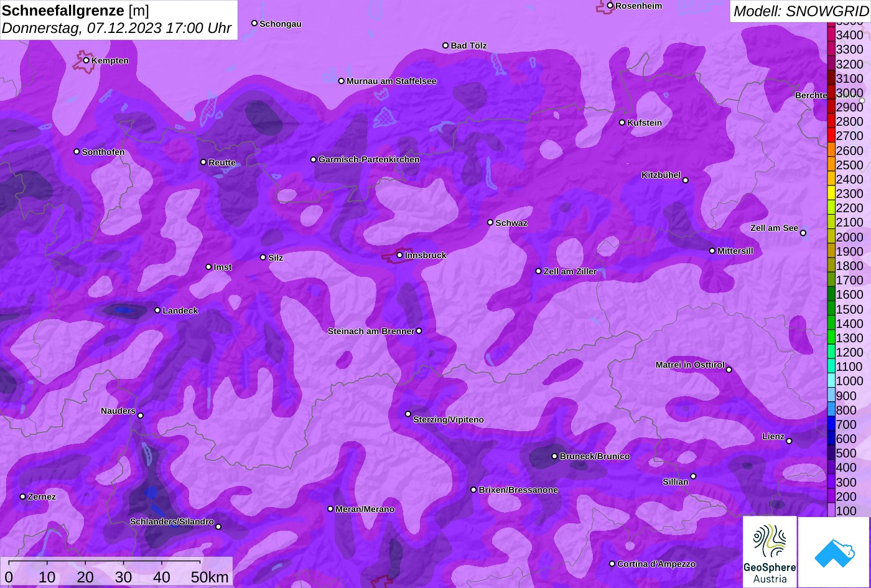Select the 700 m blue legend color
This screenshot has height=588, width=871.
point(831,424)
